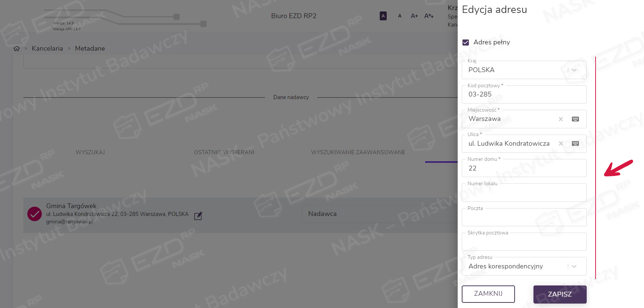Click the ZAPISZ button
This screenshot has width=644, height=308.
pos(560,294)
